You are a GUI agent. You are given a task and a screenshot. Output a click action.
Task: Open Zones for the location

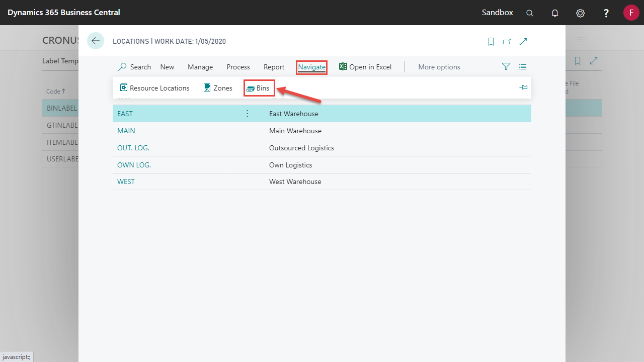pos(218,88)
